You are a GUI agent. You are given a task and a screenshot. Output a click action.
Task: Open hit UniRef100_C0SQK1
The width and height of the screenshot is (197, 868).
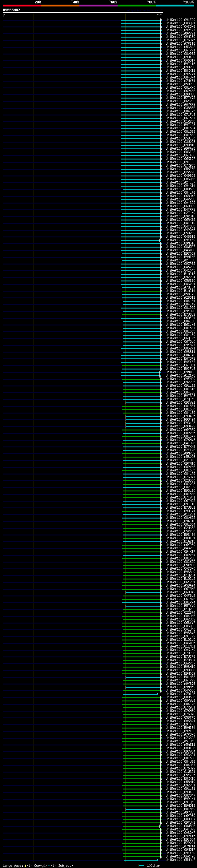180,23
